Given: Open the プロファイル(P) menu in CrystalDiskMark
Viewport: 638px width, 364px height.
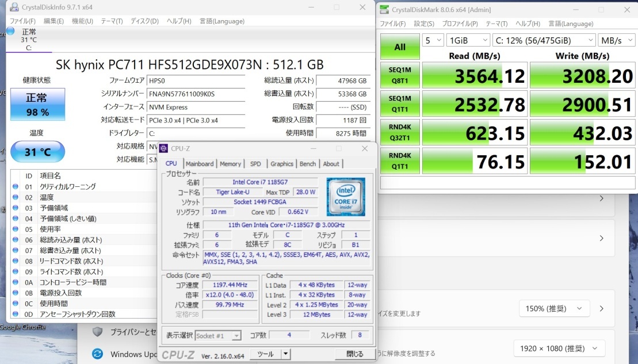Looking at the screenshot, I should [460, 24].
